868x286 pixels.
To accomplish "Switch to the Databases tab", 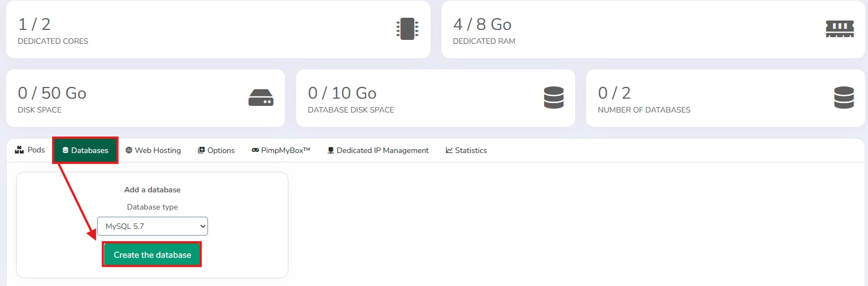I will [x=85, y=150].
